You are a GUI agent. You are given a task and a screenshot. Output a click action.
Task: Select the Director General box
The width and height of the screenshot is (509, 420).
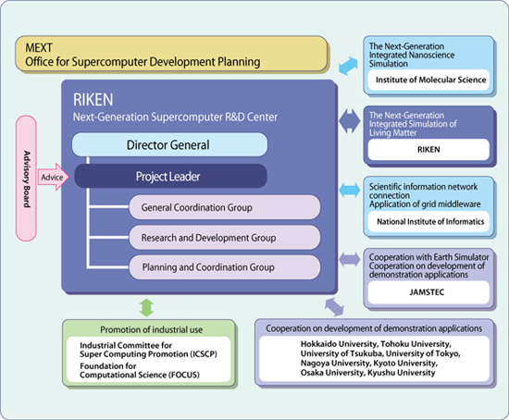point(169,144)
